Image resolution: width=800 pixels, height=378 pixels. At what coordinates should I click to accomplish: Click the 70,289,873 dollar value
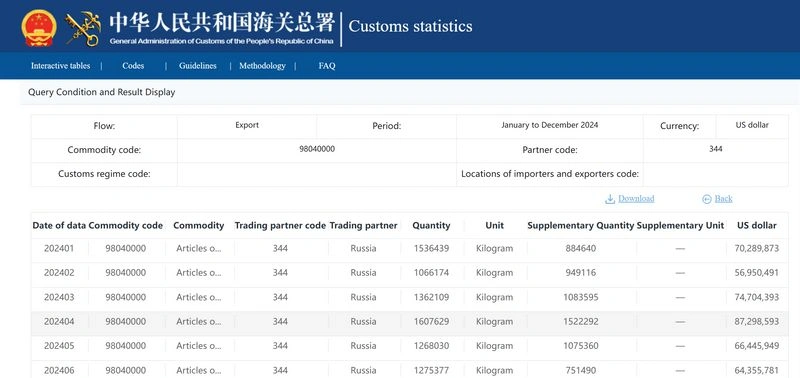click(757, 248)
